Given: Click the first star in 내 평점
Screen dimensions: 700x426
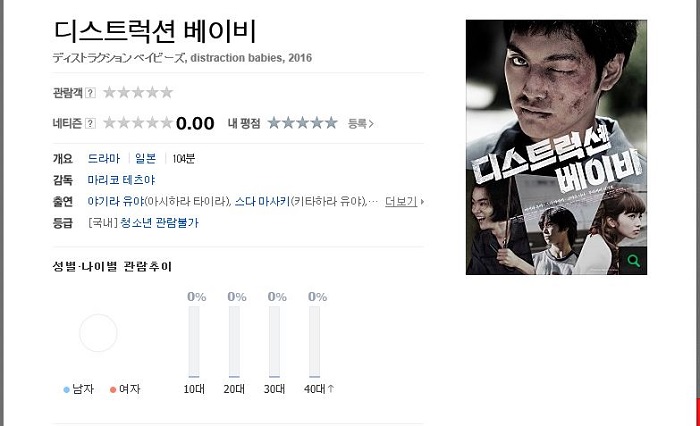Looking at the screenshot, I should point(274,123).
